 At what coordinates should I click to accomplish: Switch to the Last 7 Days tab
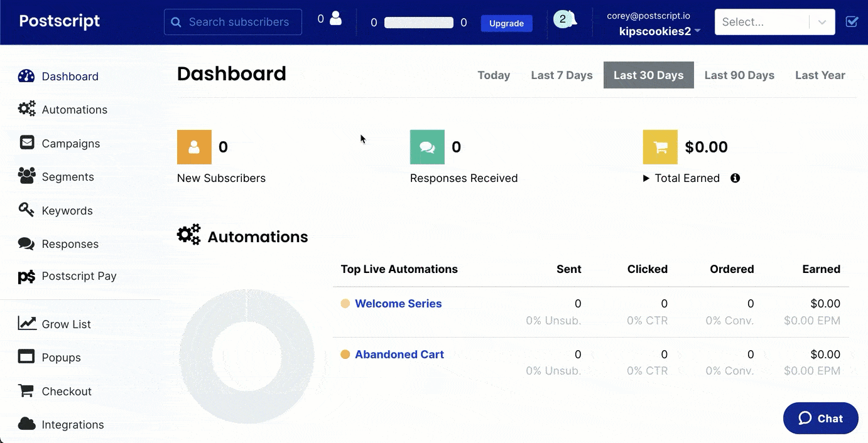[x=561, y=75]
